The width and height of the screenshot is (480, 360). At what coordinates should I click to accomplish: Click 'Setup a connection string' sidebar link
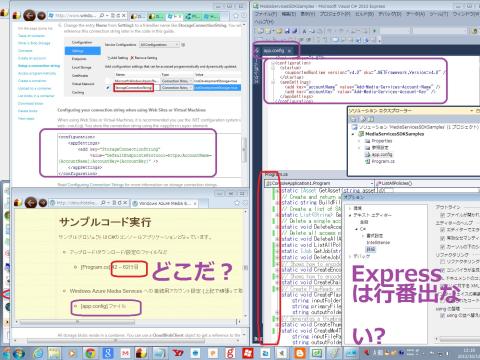click(x=39, y=66)
